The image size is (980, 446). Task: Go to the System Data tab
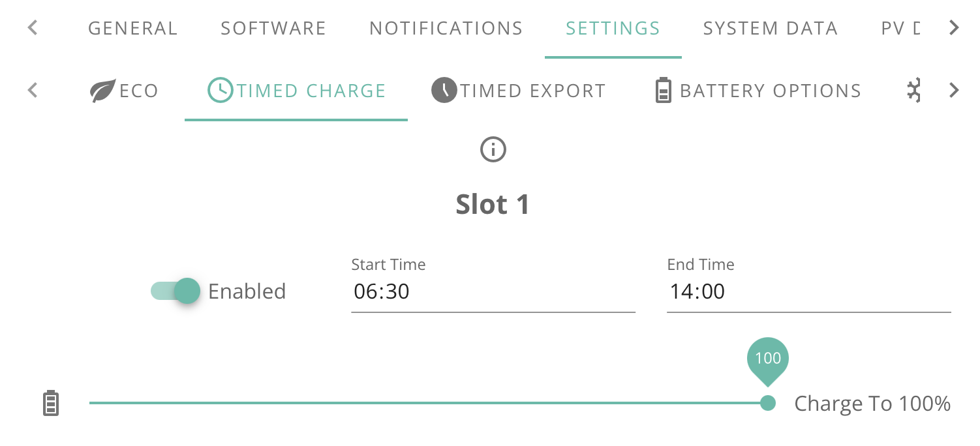(x=771, y=29)
